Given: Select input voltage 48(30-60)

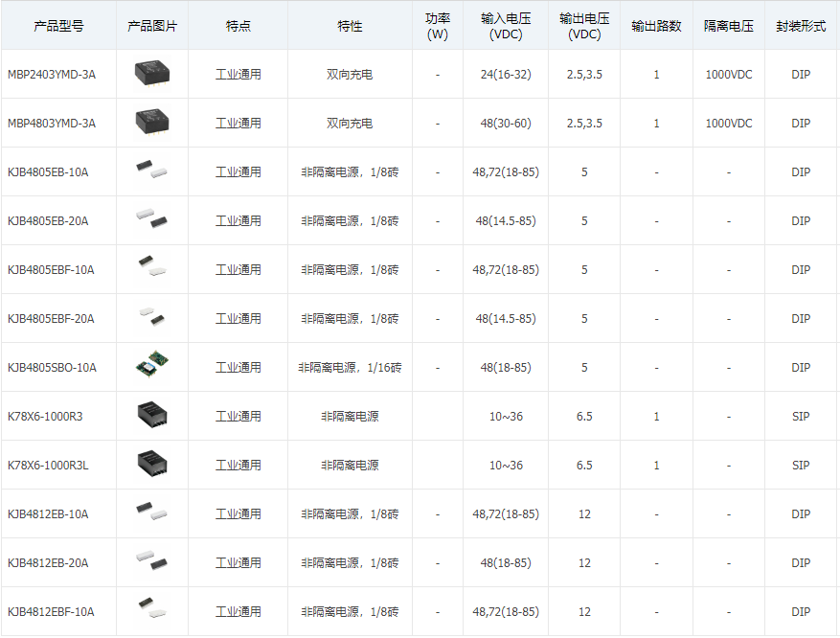Looking at the screenshot, I should coord(506,124).
